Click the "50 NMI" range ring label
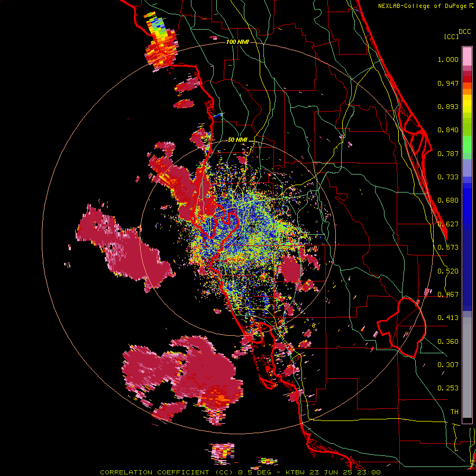Viewport: 476px width, 476px height. 237,140
